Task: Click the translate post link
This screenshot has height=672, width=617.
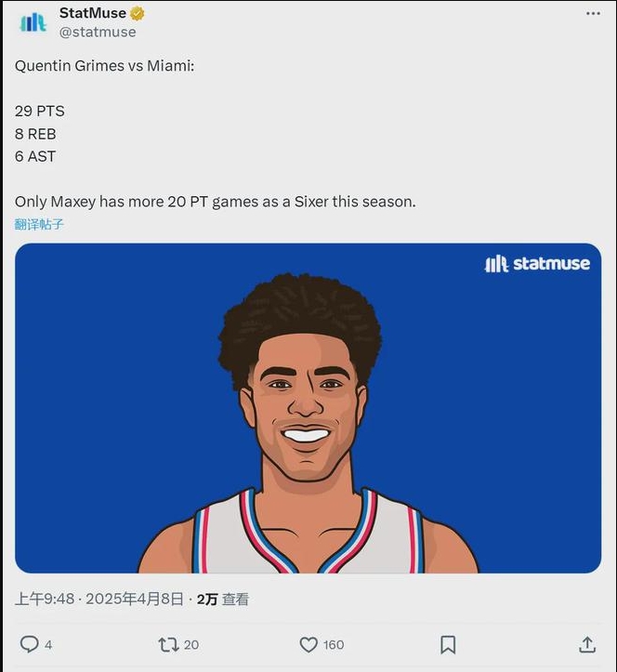Action: pos(39,224)
